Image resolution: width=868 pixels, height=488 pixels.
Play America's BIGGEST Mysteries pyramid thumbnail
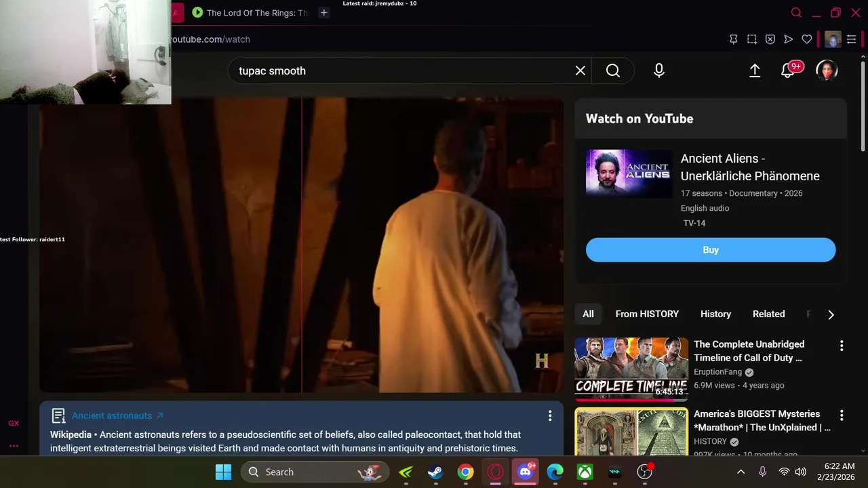pos(631,431)
